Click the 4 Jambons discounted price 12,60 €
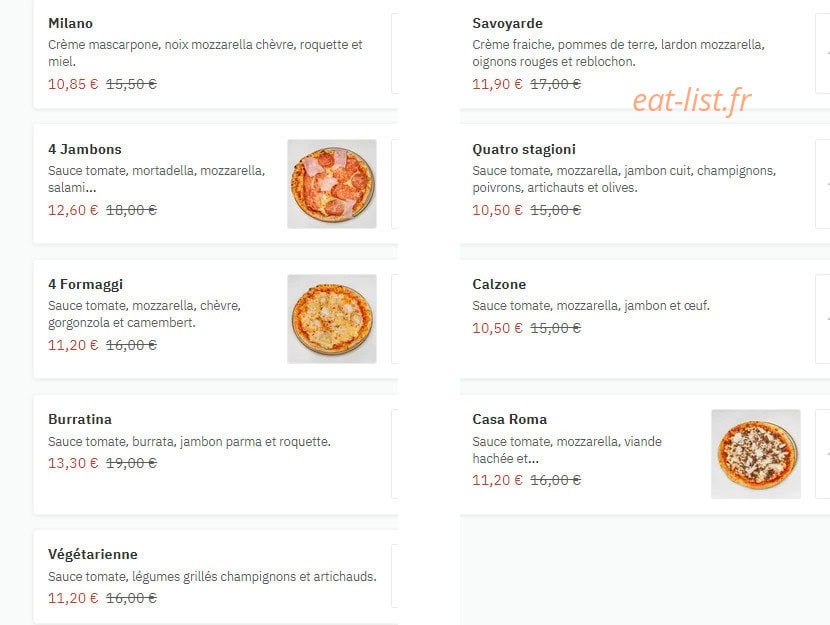The width and height of the screenshot is (830, 625). click(73, 210)
